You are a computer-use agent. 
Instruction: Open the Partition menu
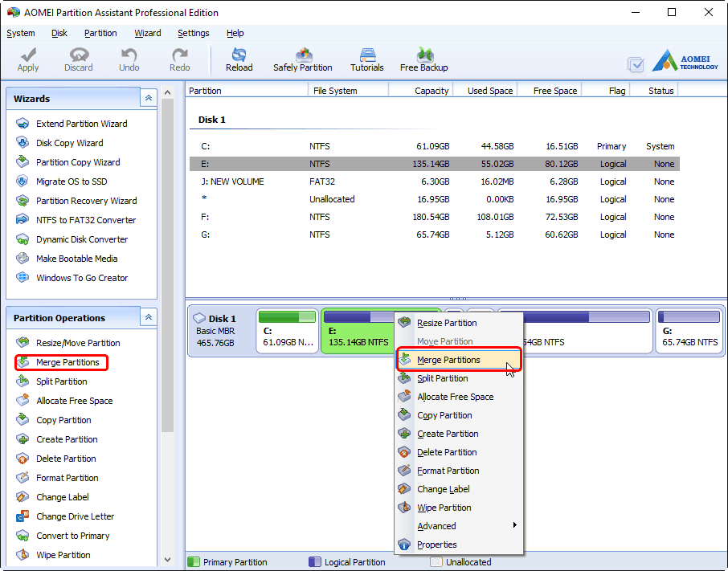pos(100,34)
